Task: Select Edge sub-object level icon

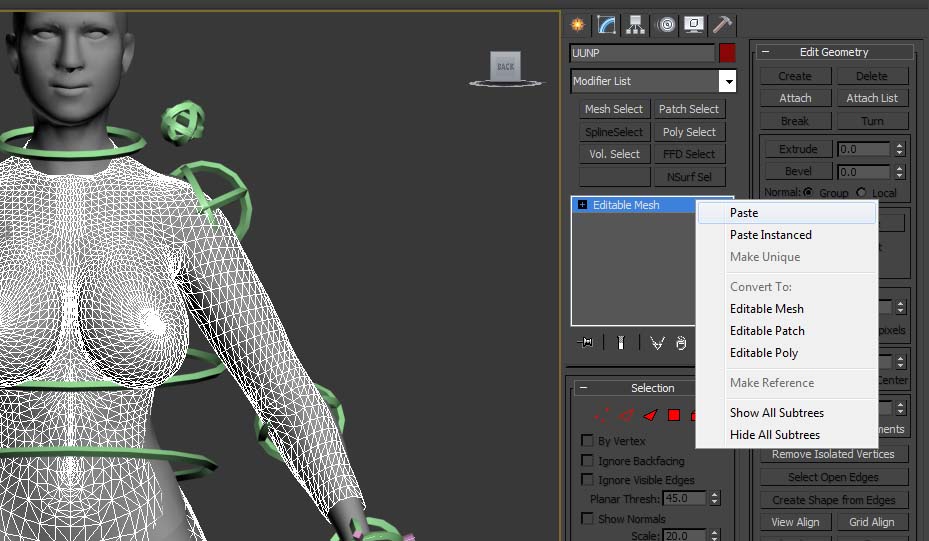Action: (x=626, y=415)
